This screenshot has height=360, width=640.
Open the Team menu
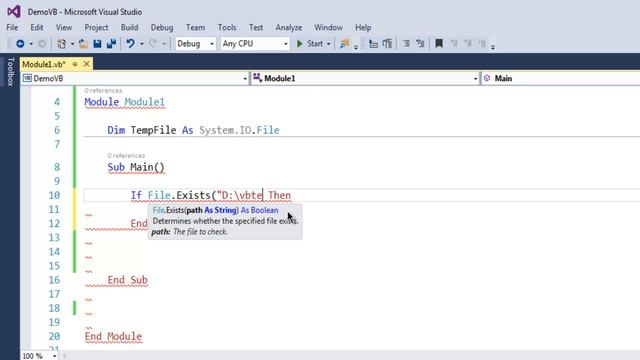[196, 27]
